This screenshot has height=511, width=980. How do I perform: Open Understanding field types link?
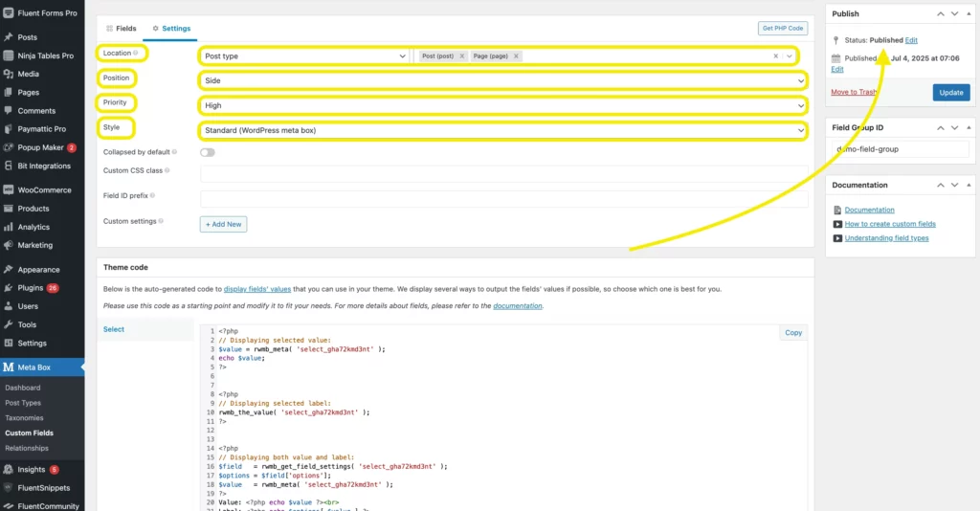click(886, 238)
